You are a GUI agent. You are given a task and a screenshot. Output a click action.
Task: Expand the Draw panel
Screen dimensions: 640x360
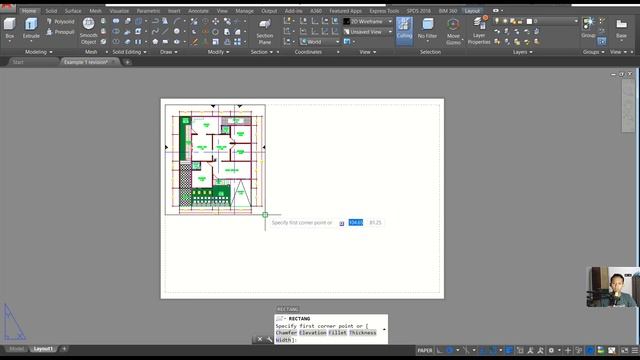(169, 52)
